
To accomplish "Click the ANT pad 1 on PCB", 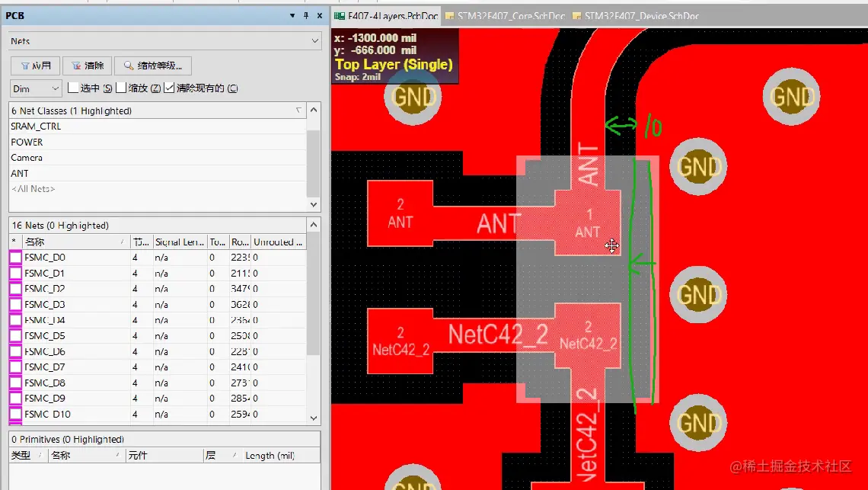I will (x=588, y=223).
